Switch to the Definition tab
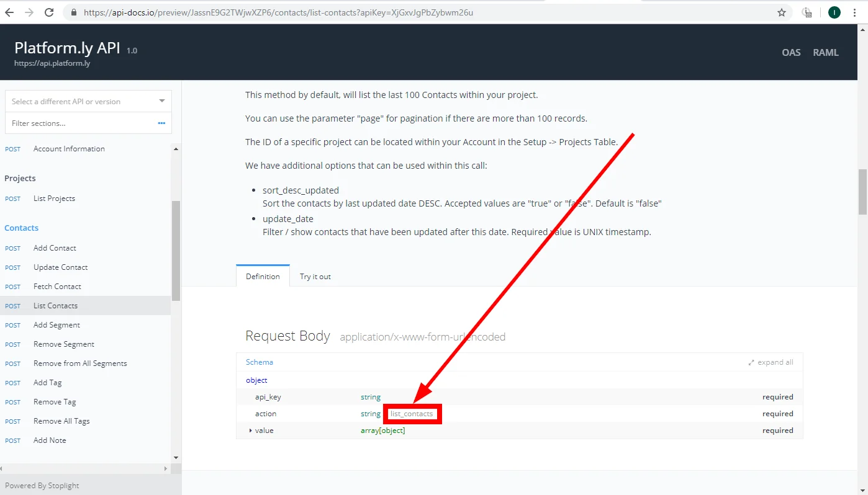The height and width of the screenshot is (495, 868). pyautogui.click(x=263, y=276)
